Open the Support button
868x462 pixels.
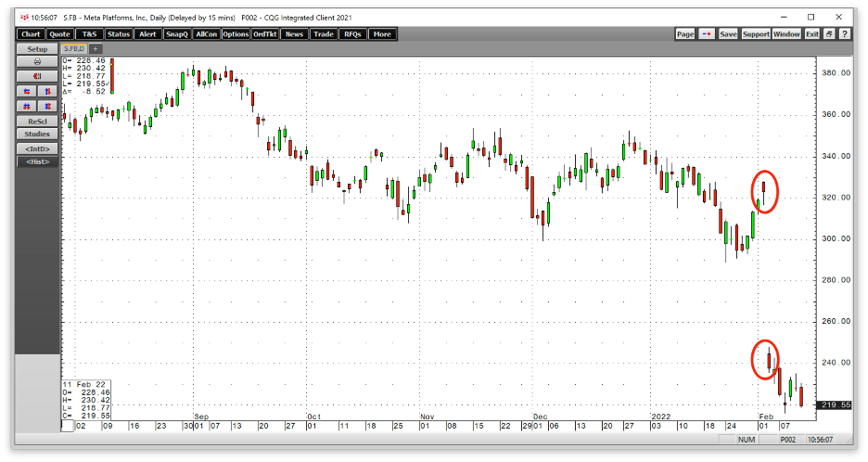pos(756,34)
